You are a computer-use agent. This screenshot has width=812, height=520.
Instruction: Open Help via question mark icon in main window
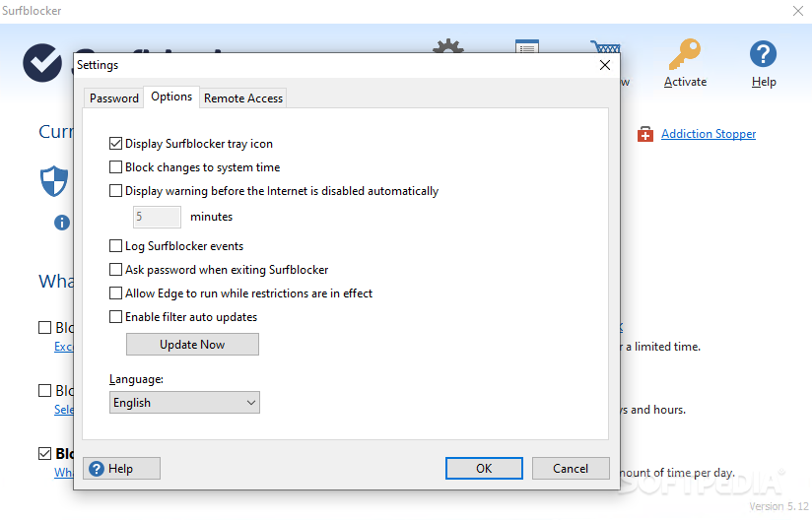pyautogui.click(x=763, y=54)
